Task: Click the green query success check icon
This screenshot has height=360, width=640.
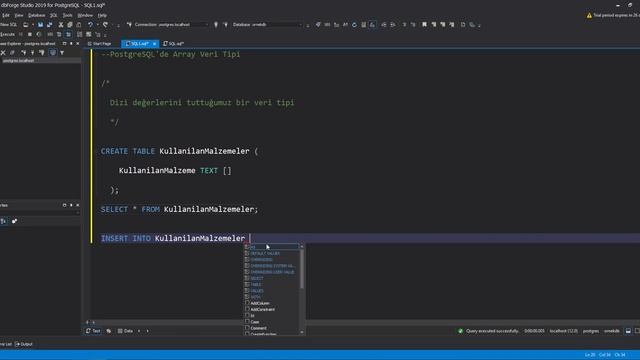Action: pyautogui.click(x=460, y=331)
